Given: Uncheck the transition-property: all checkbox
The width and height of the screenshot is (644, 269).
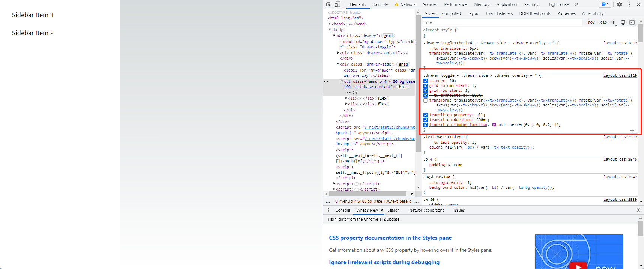Looking at the screenshot, I should [426, 115].
